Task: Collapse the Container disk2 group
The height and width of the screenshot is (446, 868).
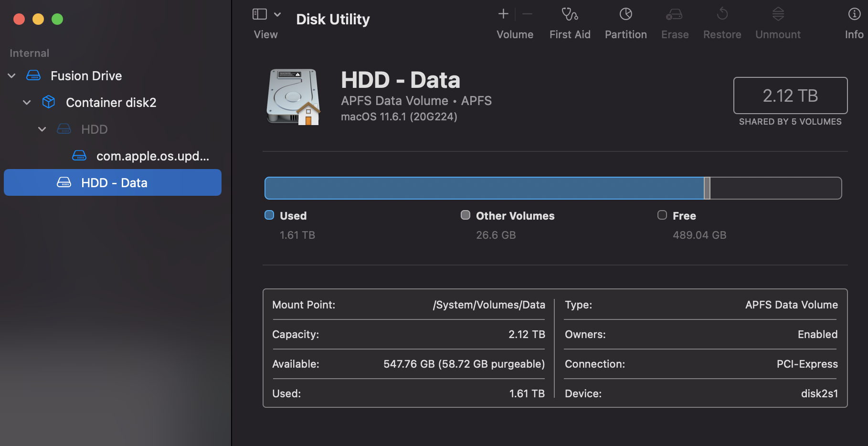Action: 27,103
